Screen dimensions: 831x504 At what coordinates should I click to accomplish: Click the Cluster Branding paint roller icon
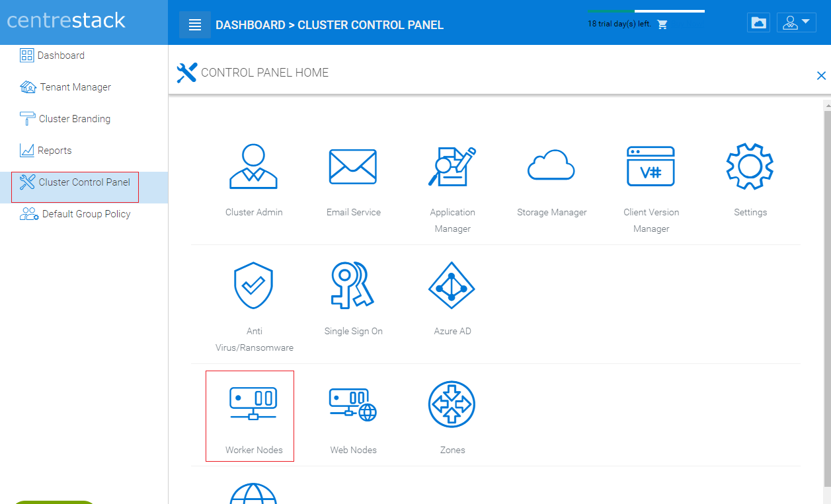pos(28,119)
